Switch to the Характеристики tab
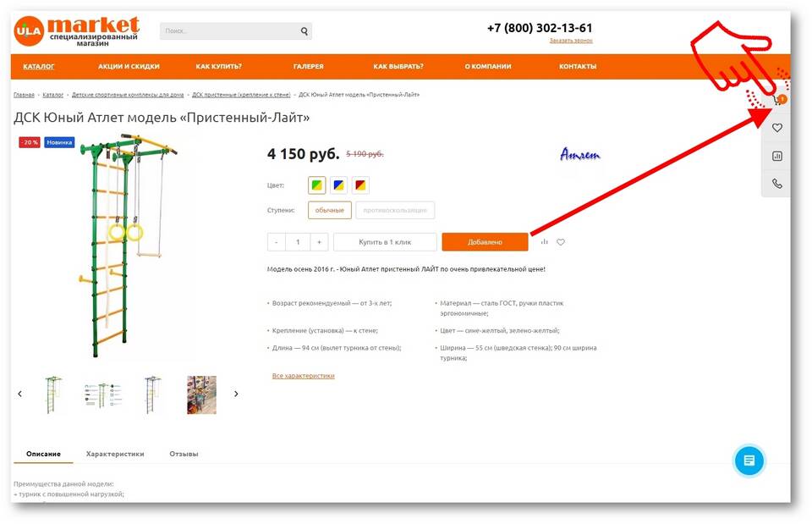This screenshot has height=524, width=812. tap(115, 454)
